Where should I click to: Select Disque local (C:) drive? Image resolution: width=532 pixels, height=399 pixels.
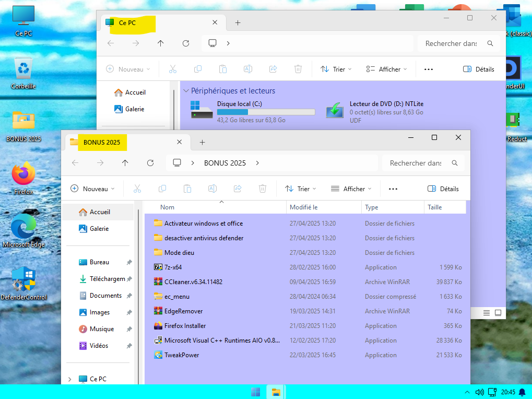(253, 112)
